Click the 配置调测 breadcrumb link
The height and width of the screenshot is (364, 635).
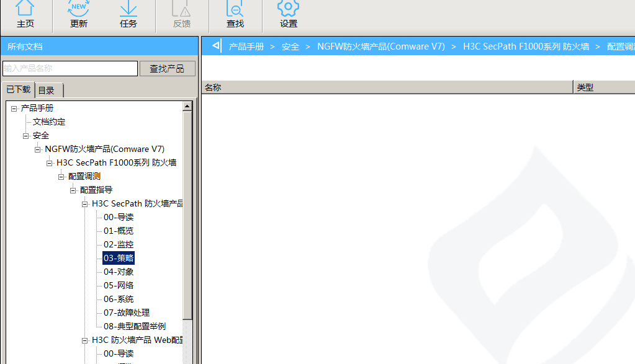621,47
